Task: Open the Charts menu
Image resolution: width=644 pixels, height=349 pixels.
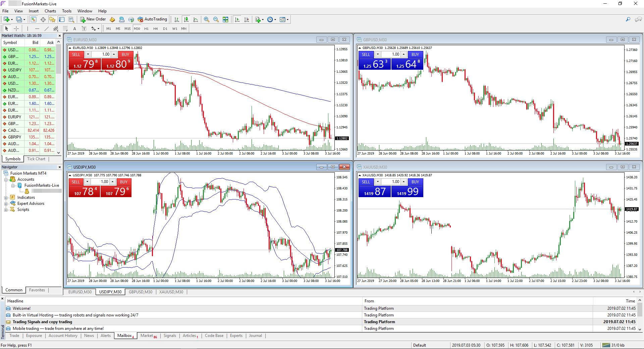Action: (x=50, y=11)
